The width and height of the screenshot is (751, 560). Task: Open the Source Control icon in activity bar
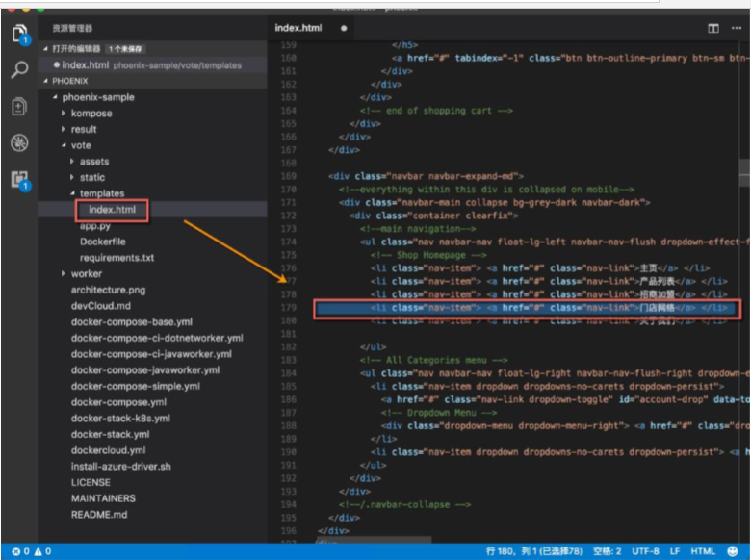coord(19,106)
